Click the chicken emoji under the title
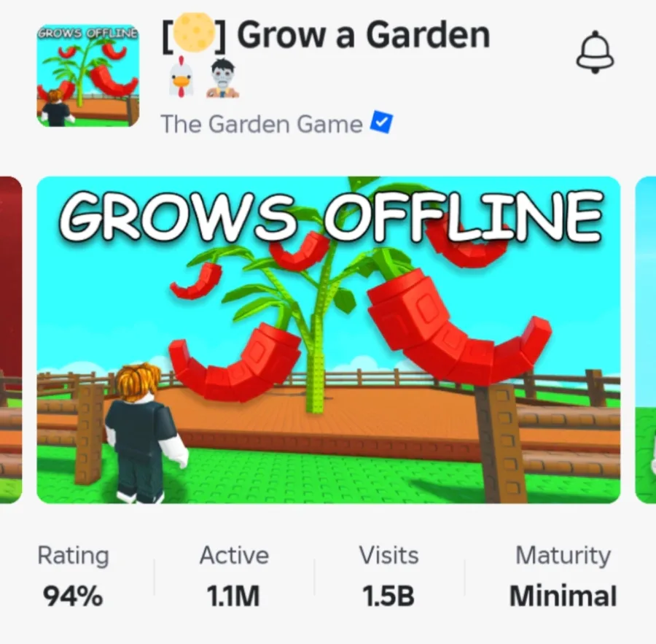656x644 pixels. pyautogui.click(x=181, y=77)
